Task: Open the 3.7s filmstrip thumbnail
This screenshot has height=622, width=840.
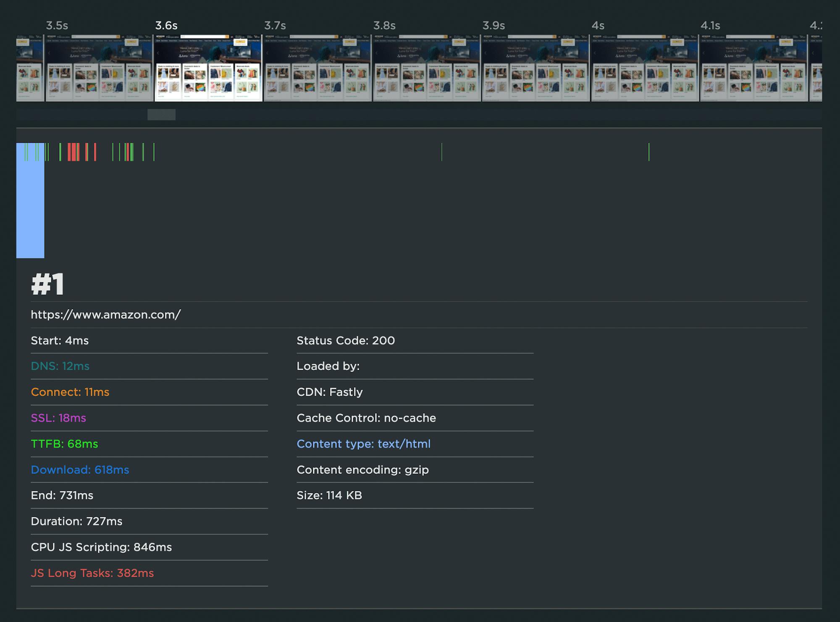Action: point(318,68)
